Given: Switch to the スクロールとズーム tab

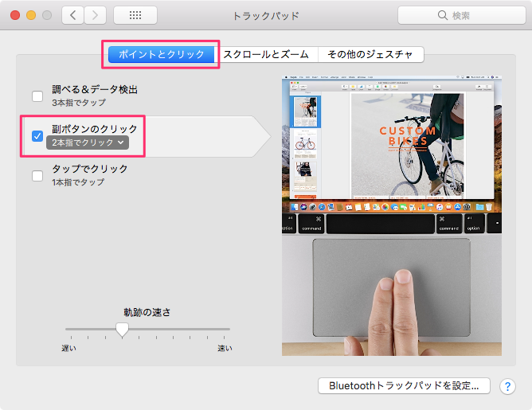Looking at the screenshot, I should [x=267, y=54].
